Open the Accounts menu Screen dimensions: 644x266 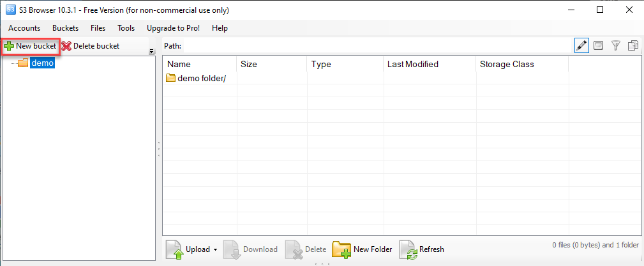click(x=24, y=28)
